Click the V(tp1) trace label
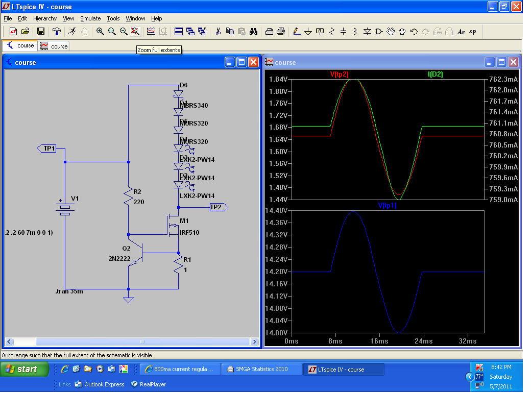 [x=387, y=205]
